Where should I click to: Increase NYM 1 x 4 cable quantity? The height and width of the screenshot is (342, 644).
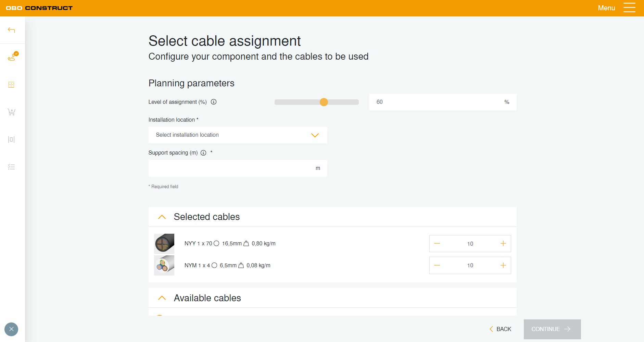pos(503,265)
